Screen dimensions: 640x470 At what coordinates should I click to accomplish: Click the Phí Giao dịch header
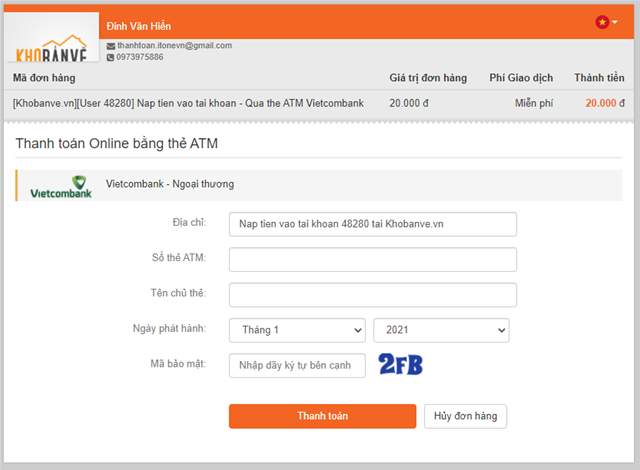521,78
